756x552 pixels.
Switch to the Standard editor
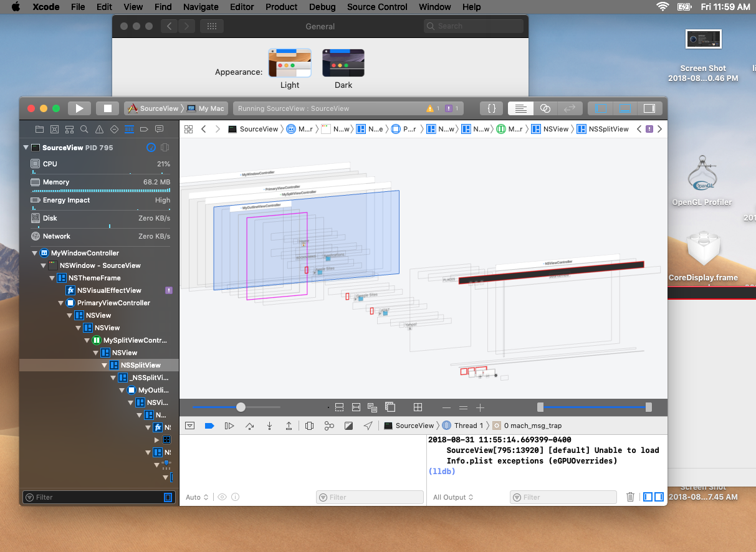(x=520, y=108)
